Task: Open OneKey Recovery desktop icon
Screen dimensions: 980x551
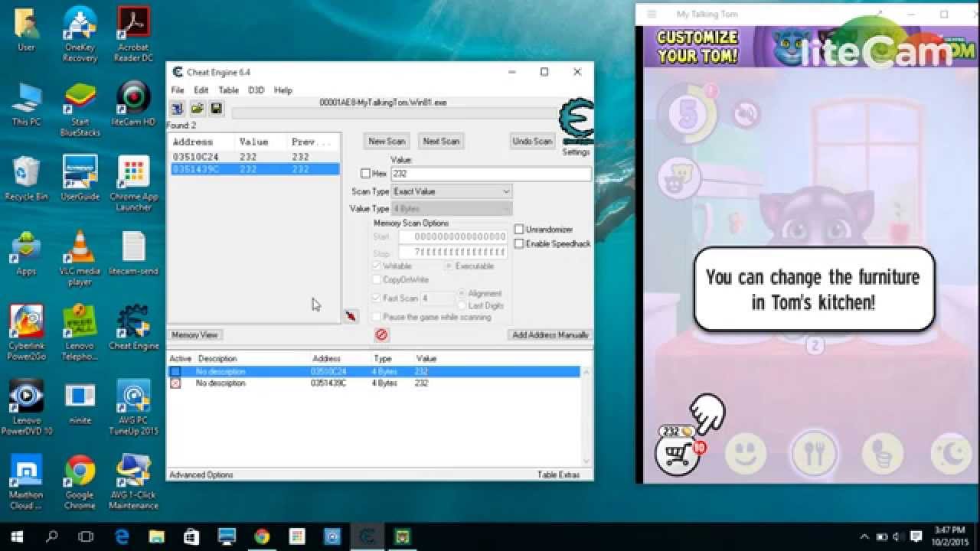Action: [x=80, y=34]
